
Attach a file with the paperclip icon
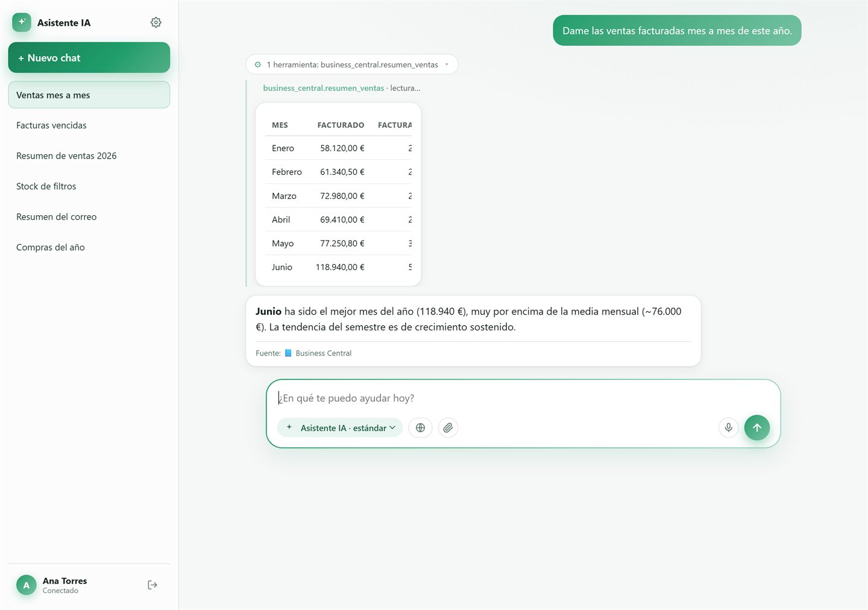[x=448, y=428]
